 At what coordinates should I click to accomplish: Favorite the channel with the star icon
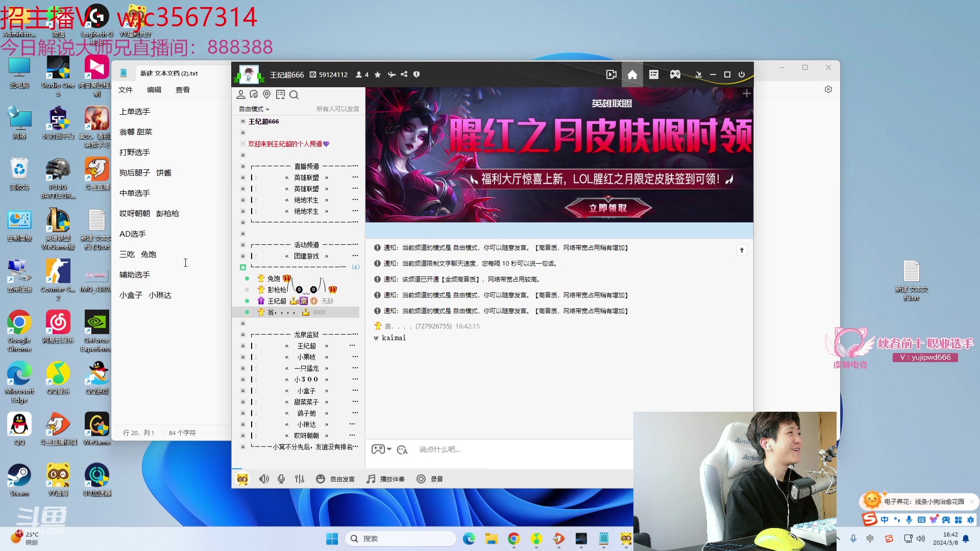[x=378, y=74]
